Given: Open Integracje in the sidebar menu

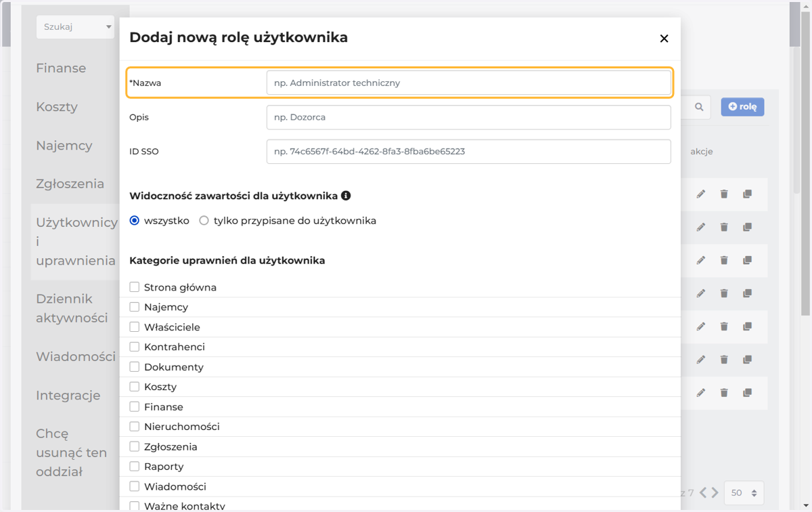Looking at the screenshot, I should [68, 395].
